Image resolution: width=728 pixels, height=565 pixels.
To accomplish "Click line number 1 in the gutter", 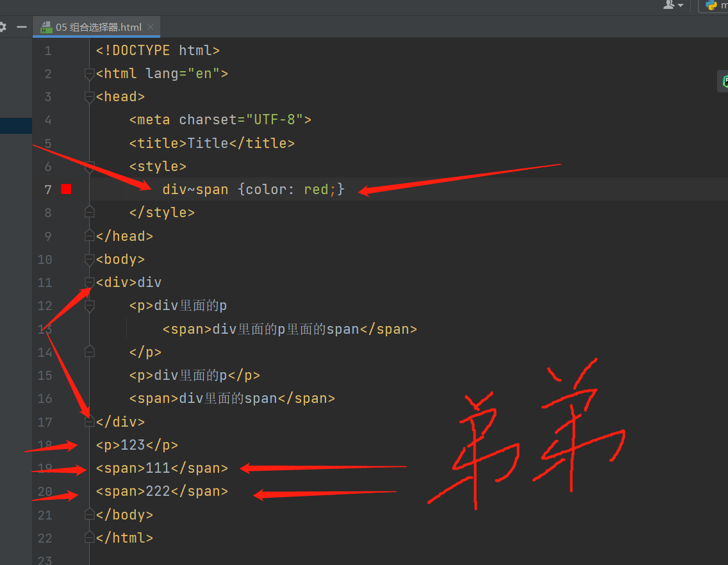I will coord(48,51).
